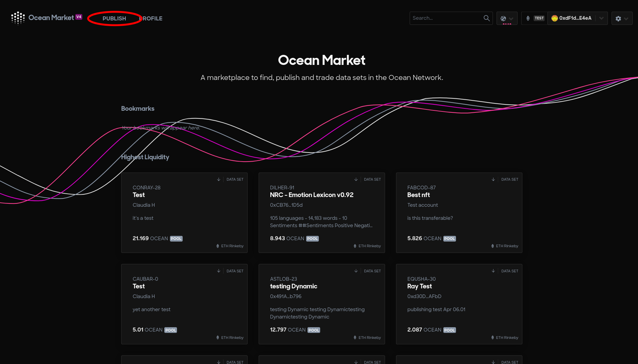Click POOL badge next to 5.826 OCEAN
638x364 pixels.
[450, 239]
